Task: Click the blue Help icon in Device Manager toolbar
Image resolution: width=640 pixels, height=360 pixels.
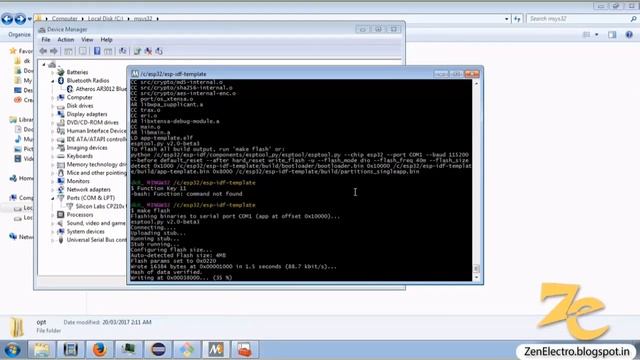Action: [x=97, y=51]
